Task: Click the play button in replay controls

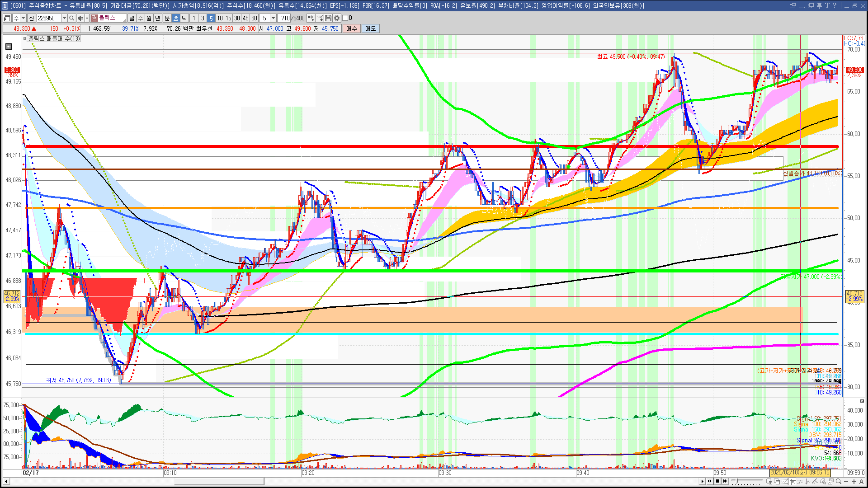Action: pos(702,481)
